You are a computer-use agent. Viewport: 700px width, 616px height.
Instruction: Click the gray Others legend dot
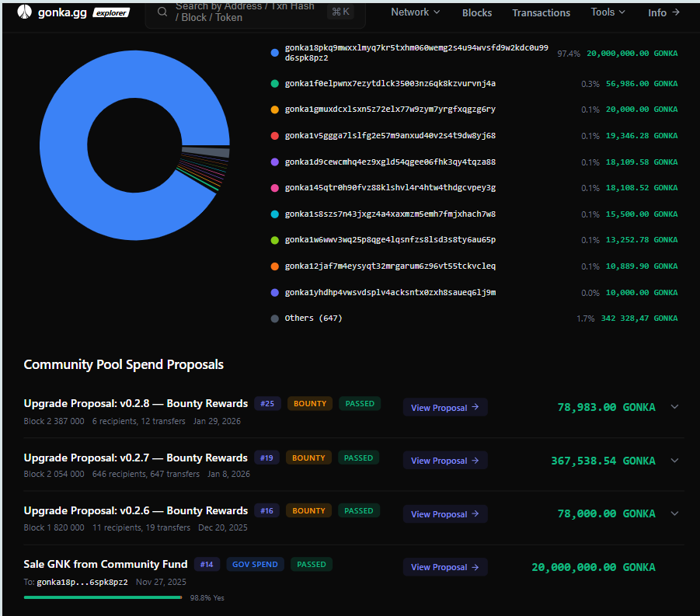point(274,318)
